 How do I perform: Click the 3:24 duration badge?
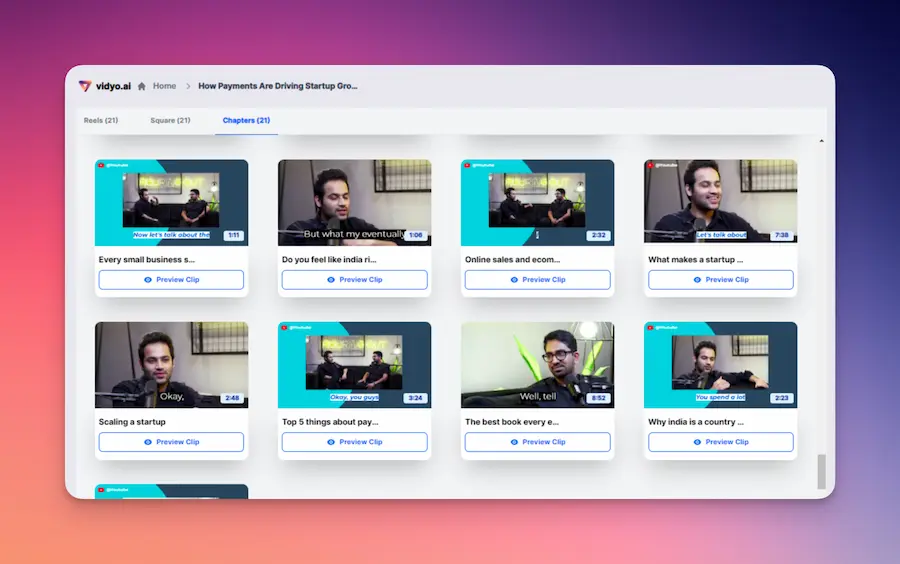pos(416,398)
